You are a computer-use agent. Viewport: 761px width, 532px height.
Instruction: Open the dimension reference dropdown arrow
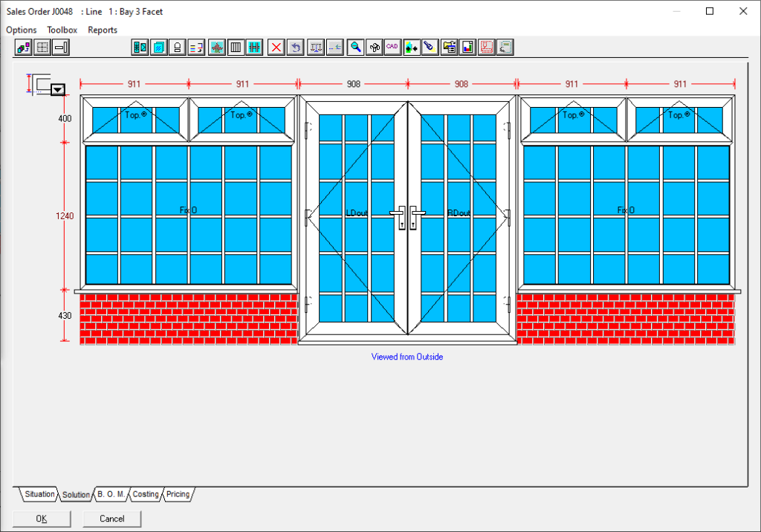[57, 90]
